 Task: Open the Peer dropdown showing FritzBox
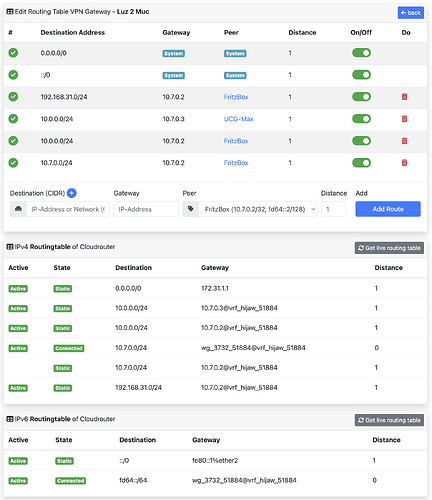(x=258, y=209)
